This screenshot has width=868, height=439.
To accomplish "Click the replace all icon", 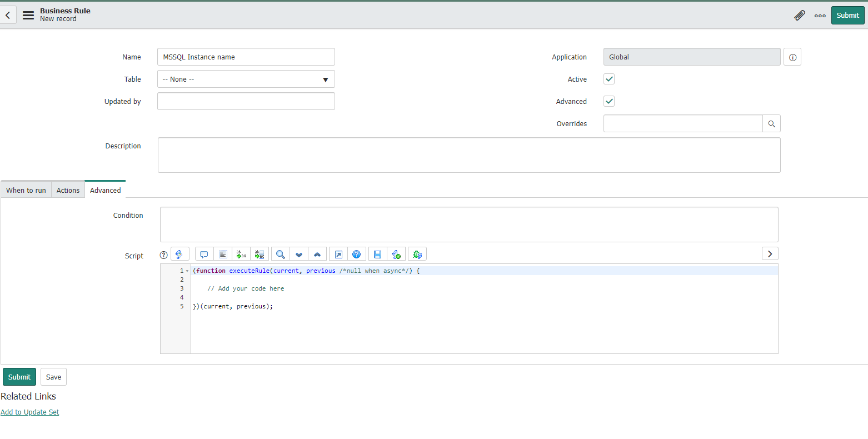I will [260, 255].
